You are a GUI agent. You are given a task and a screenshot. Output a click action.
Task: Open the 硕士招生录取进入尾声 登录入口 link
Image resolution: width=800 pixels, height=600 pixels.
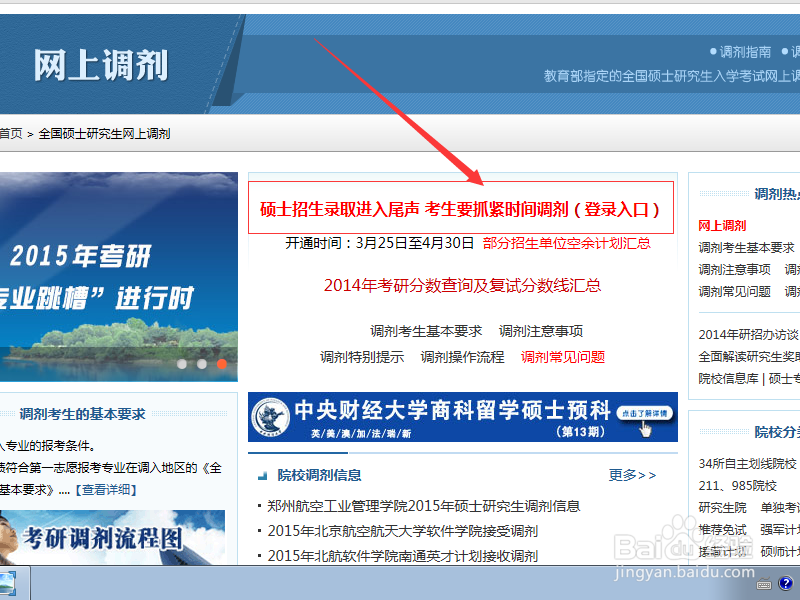point(460,209)
